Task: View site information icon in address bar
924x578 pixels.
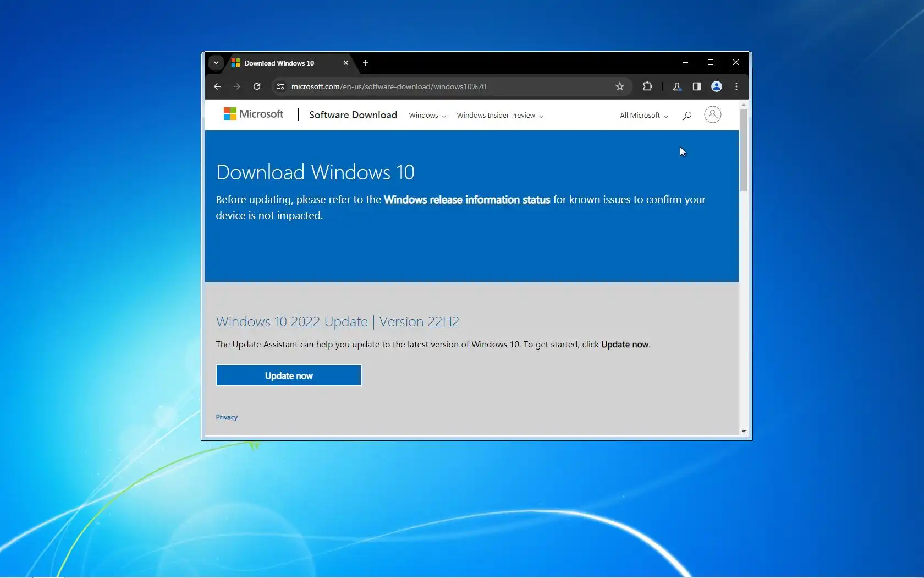Action: coord(280,86)
